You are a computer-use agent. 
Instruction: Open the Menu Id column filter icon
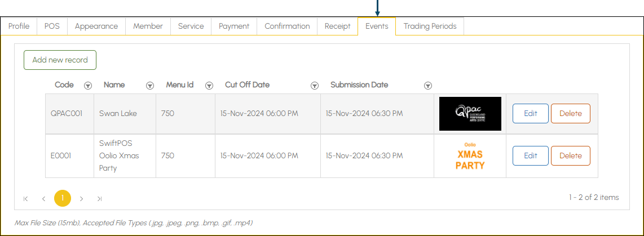pos(209,86)
